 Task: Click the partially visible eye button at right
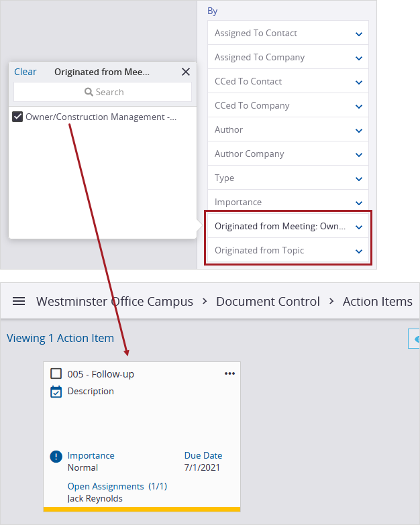tap(415, 339)
